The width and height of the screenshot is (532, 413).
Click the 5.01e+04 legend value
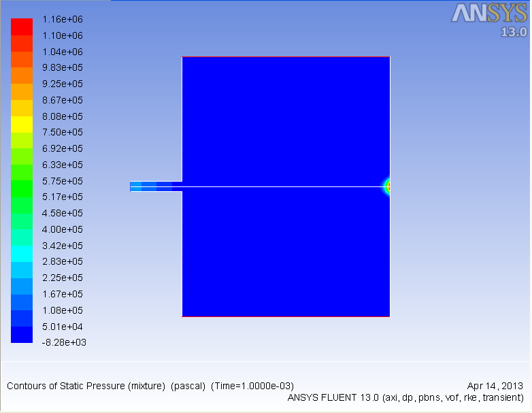pos(63,326)
